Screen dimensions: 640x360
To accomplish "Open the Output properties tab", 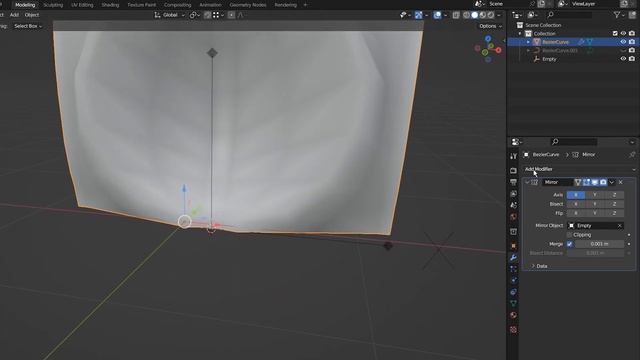I will pyautogui.click(x=513, y=182).
